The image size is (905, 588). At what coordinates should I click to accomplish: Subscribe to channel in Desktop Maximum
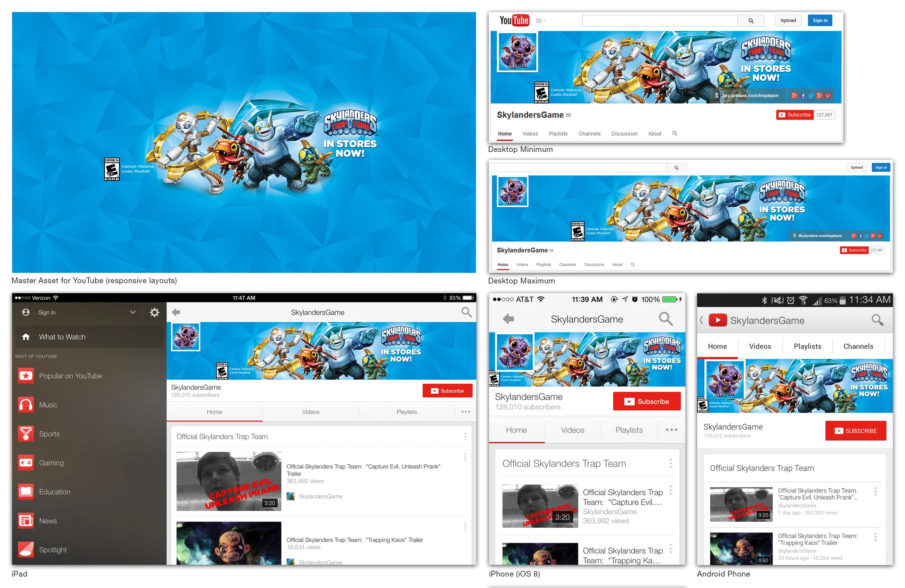(854, 250)
